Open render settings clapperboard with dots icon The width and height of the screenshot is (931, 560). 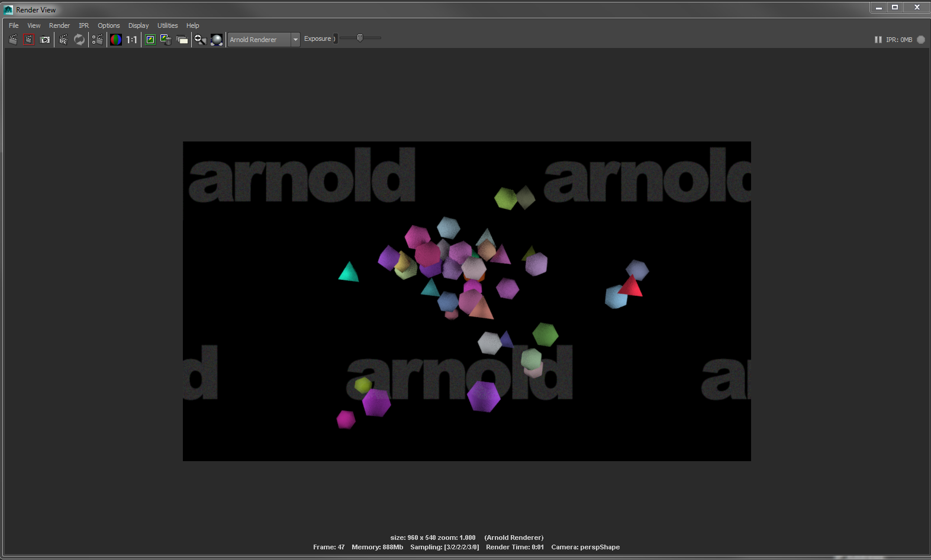click(98, 40)
